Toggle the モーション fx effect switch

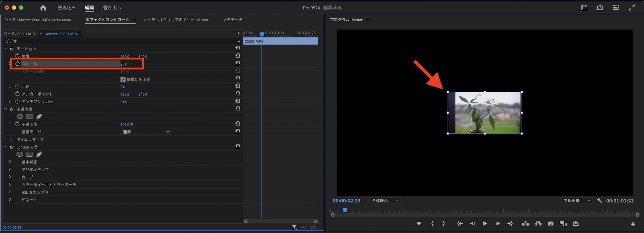(x=12, y=49)
